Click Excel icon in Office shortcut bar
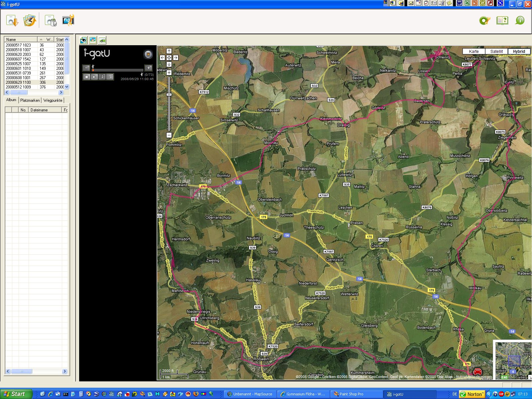 (467, 3)
